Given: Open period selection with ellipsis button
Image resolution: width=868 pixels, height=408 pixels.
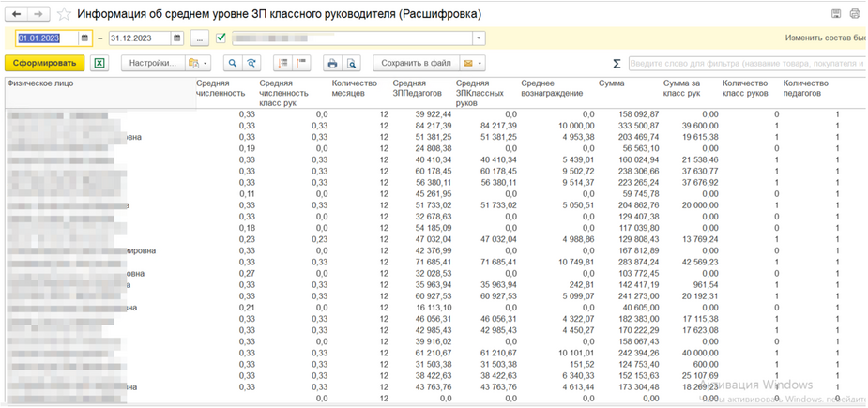Looking at the screenshot, I should [x=199, y=38].
